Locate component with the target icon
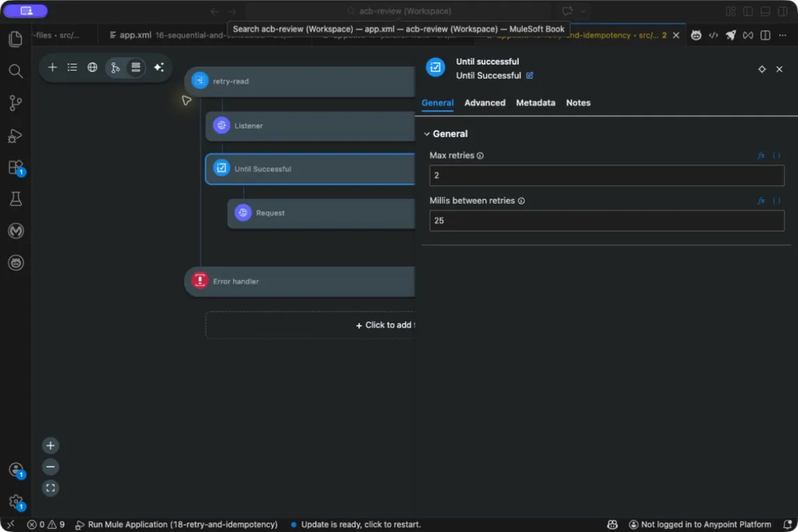This screenshot has height=532, width=798. (762, 69)
